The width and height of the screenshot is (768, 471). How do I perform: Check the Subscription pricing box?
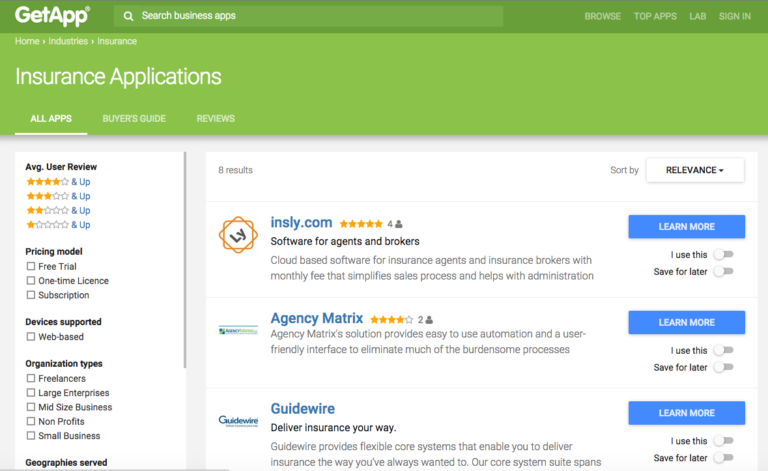[31, 295]
